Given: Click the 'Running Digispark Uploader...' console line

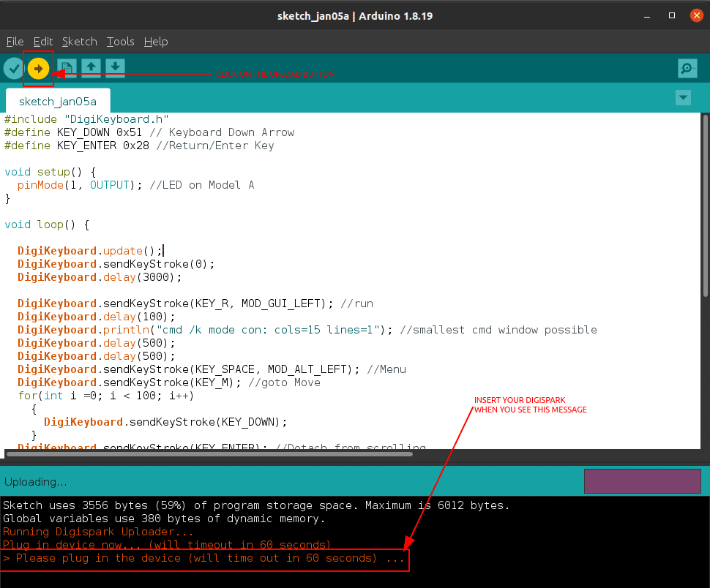Looking at the screenshot, I should (98, 532).
